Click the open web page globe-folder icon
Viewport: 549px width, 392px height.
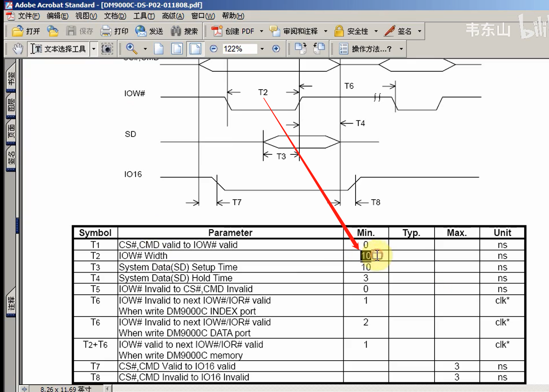point(53,31)
